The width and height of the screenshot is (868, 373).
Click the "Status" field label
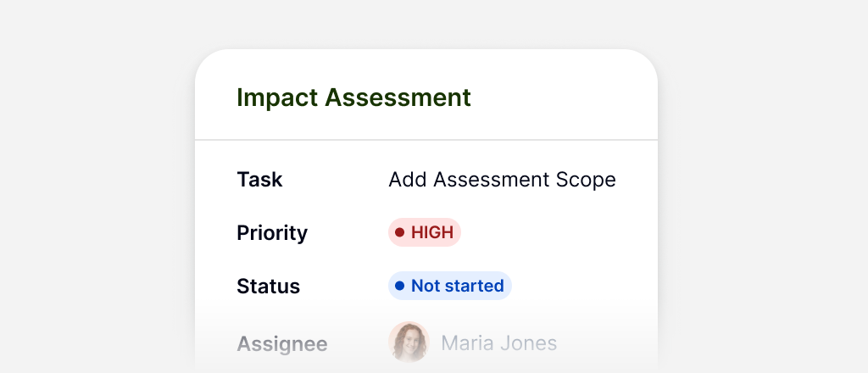[268, 287]
